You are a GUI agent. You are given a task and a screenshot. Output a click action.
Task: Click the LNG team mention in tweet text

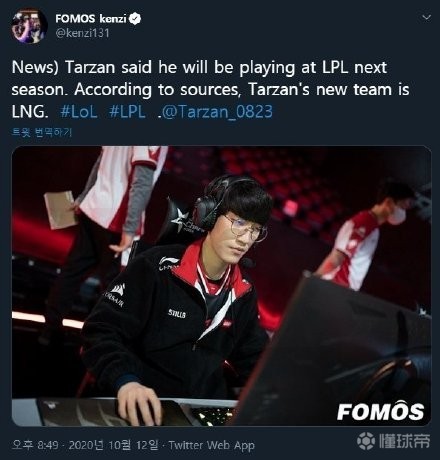coord(28,112)
